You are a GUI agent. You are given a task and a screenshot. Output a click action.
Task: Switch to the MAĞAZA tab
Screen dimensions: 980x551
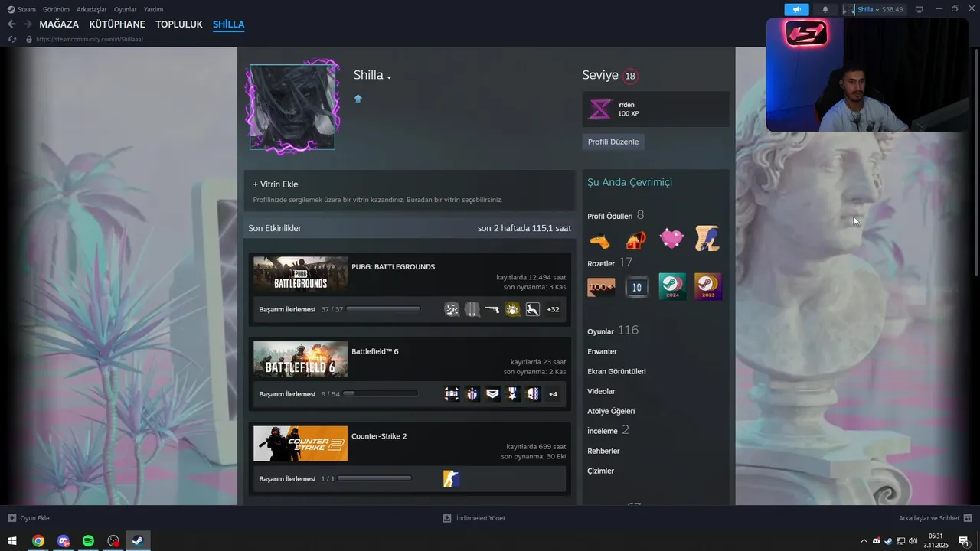tap(59, 24)
